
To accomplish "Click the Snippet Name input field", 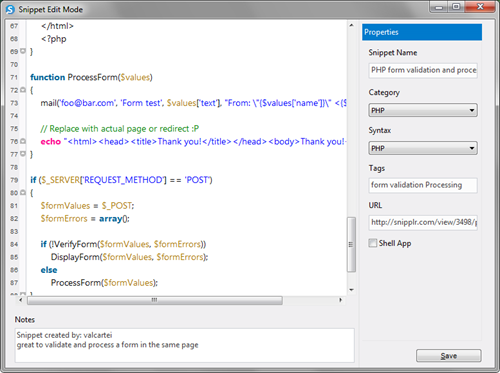I will click(x=423, y=70).
